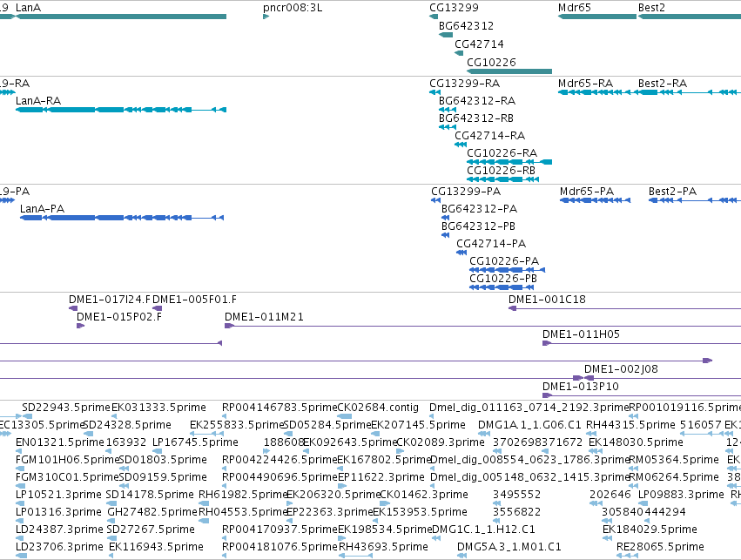Click the CK02684.contig EST label
Image resolution: width=741 pixels, height=560 pixels.
pos(378,408)
